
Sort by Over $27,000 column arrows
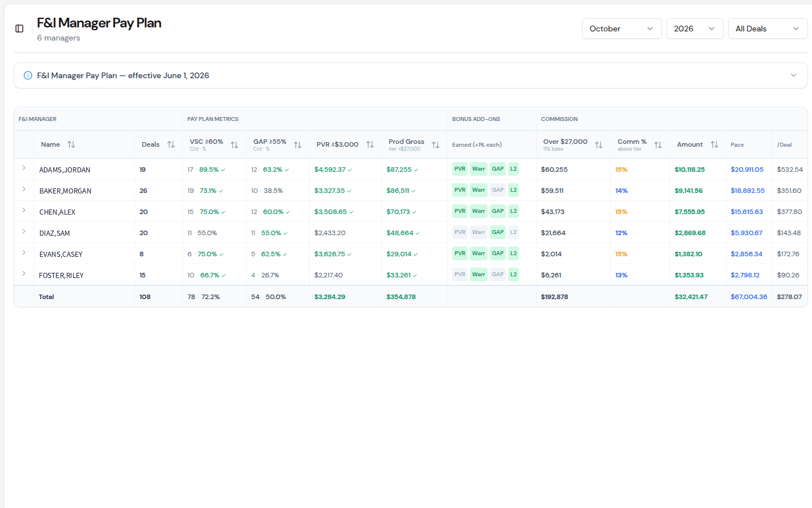[599, 145]
